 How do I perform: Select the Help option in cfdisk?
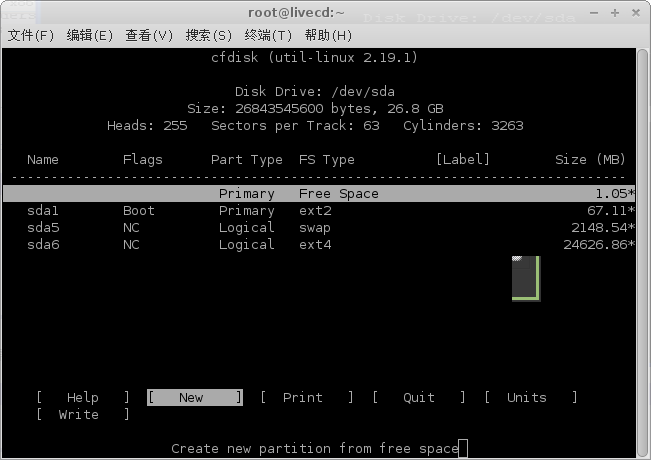(83, 397)
